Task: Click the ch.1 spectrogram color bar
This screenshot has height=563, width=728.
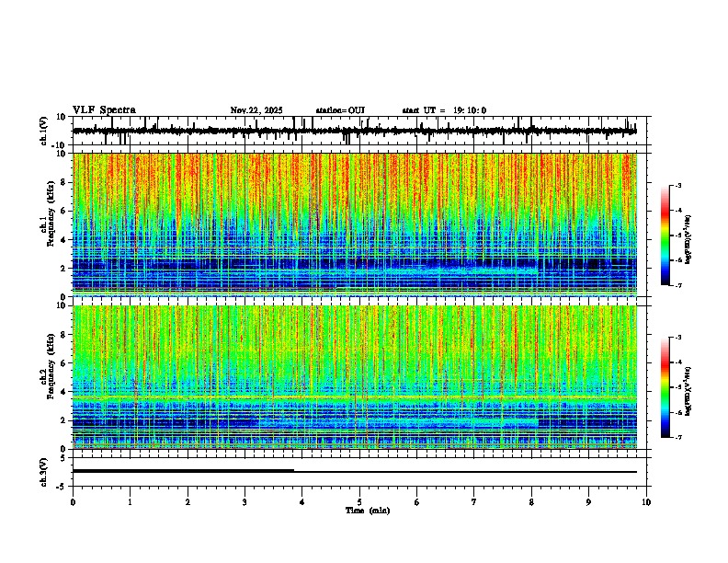Action: [665, 235]
